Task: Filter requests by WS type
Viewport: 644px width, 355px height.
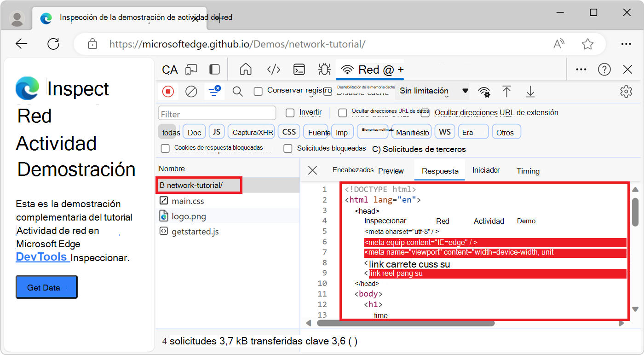Action: click(x=445, y=132)
